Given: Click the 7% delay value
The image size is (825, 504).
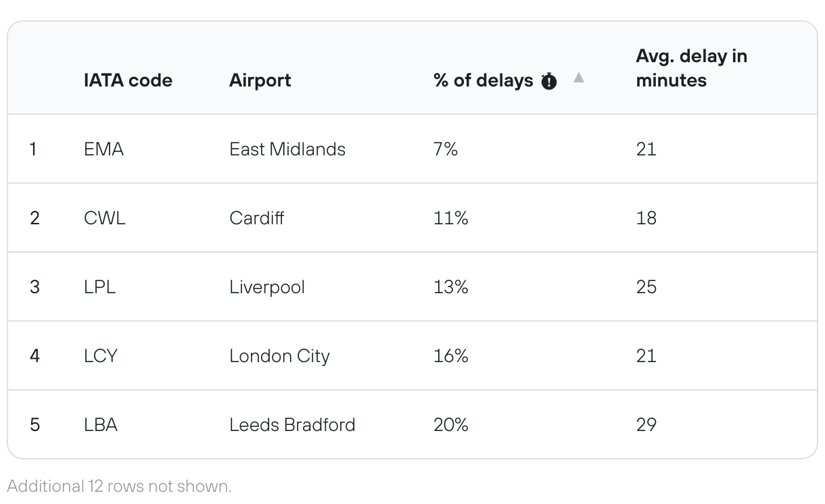Looking at the screenshot, I should [446, 149].
